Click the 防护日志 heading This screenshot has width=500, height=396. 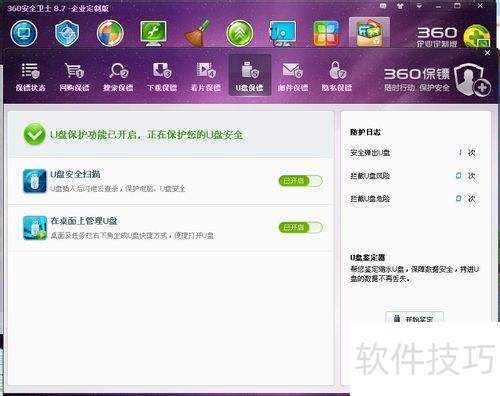click(x=365, y=132)
